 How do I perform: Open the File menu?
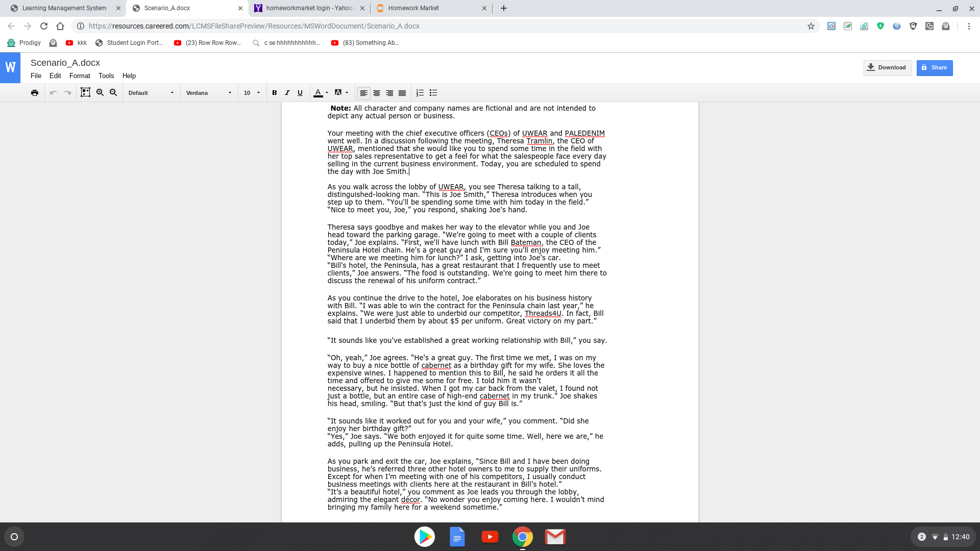36,76
